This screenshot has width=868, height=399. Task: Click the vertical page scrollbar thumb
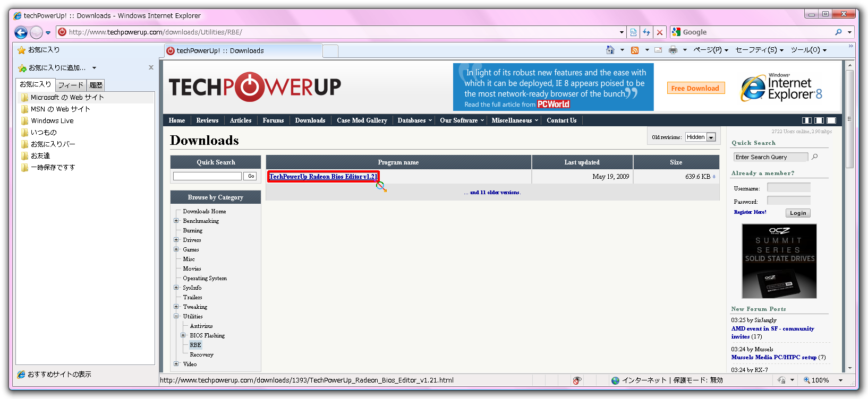point(849,119)
